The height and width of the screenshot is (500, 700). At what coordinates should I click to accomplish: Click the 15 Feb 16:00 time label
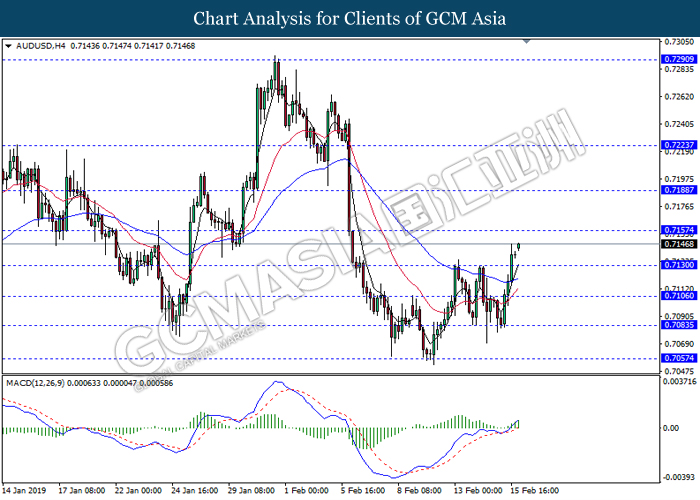coord(535,491)
